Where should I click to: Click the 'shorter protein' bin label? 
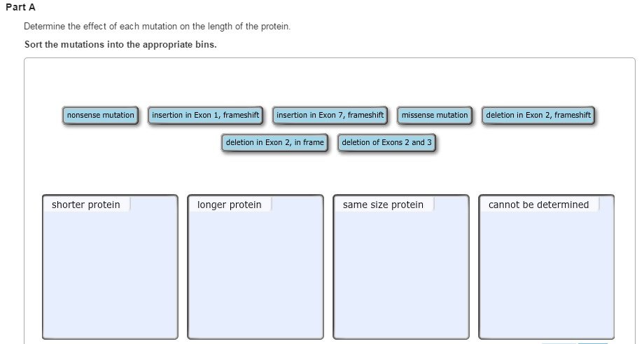86,205
